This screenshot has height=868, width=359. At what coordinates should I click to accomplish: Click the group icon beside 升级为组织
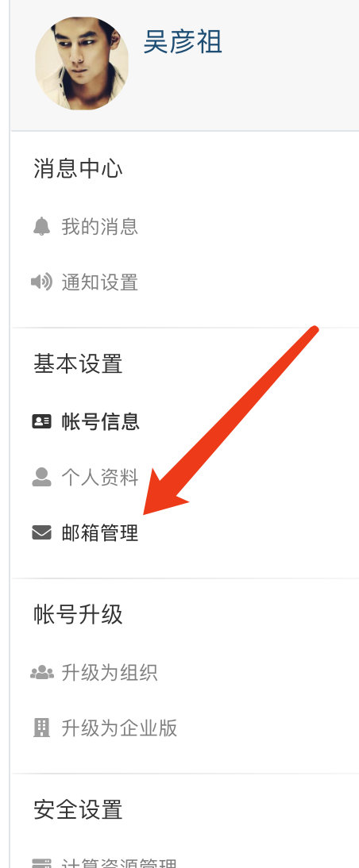pos(42,673)
